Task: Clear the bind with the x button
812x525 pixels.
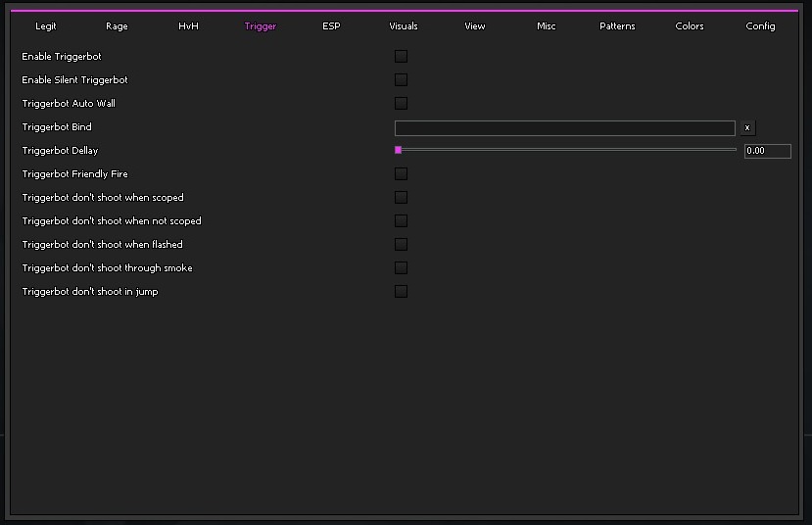Action: [x=748, y=128]
